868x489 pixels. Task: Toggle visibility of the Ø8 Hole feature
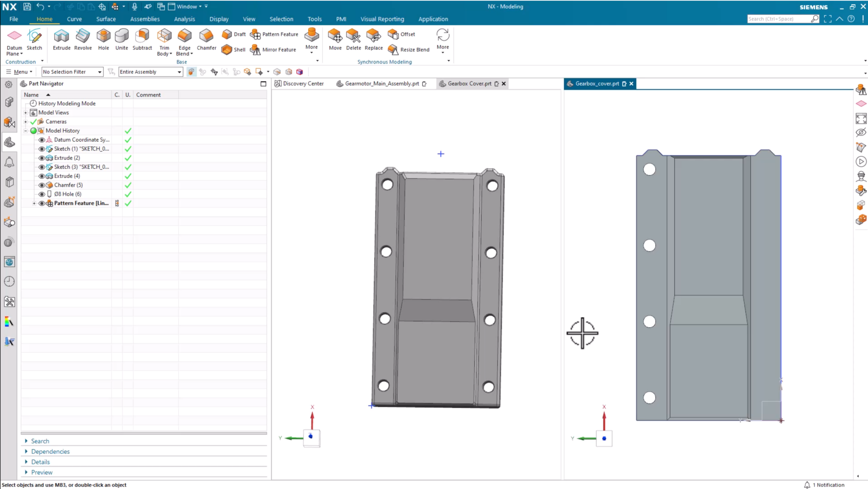pos(42,194)
